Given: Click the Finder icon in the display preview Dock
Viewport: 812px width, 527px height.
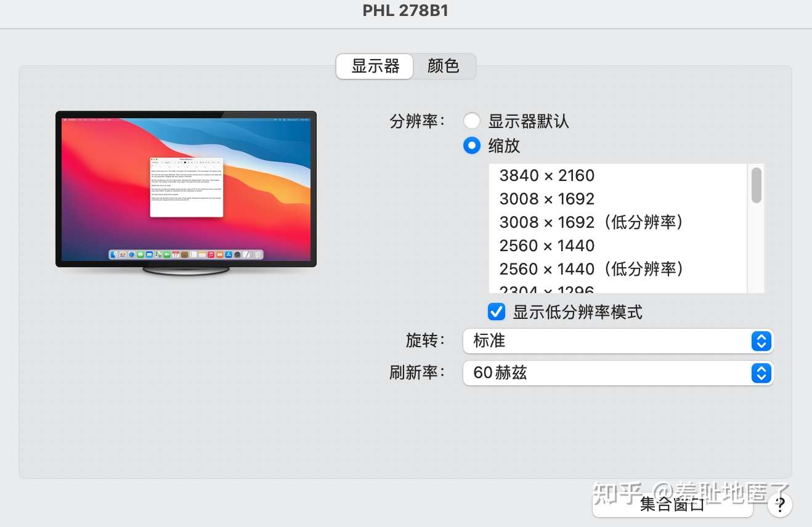Looking at the screenshot, I should point(113,254).
